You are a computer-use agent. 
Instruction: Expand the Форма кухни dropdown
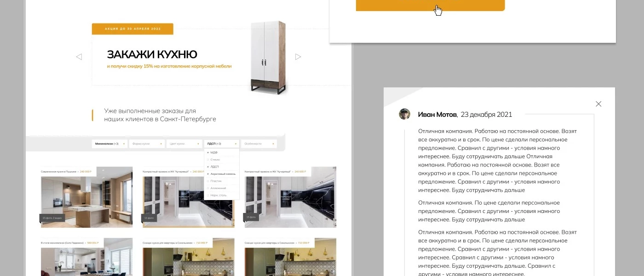click(x=147, y=144)
